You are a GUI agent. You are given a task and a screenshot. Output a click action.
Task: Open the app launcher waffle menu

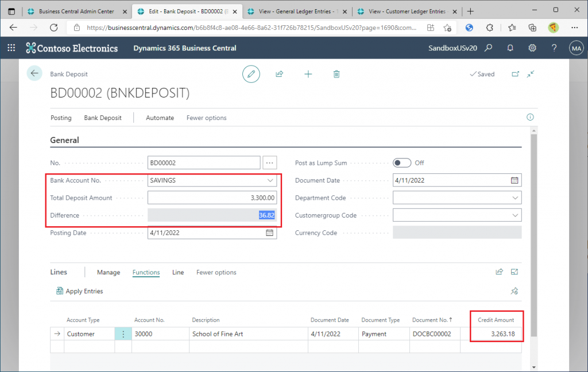11,48
